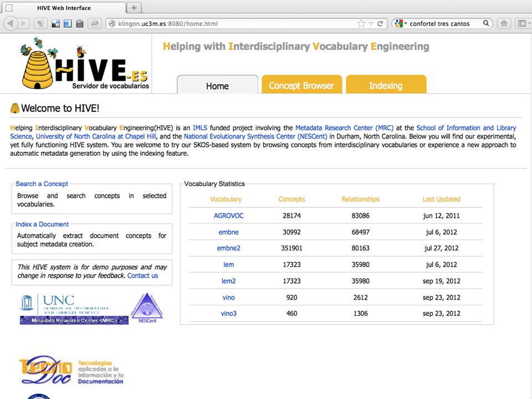
Task: Click the Contact us link
Action: 142,275
